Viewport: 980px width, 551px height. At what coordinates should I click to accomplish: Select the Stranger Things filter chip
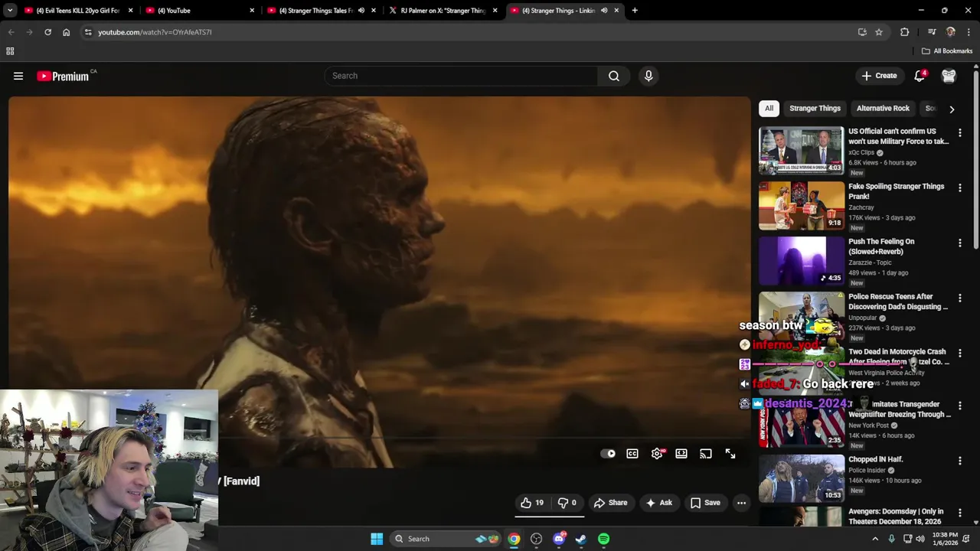coord(815,109)
